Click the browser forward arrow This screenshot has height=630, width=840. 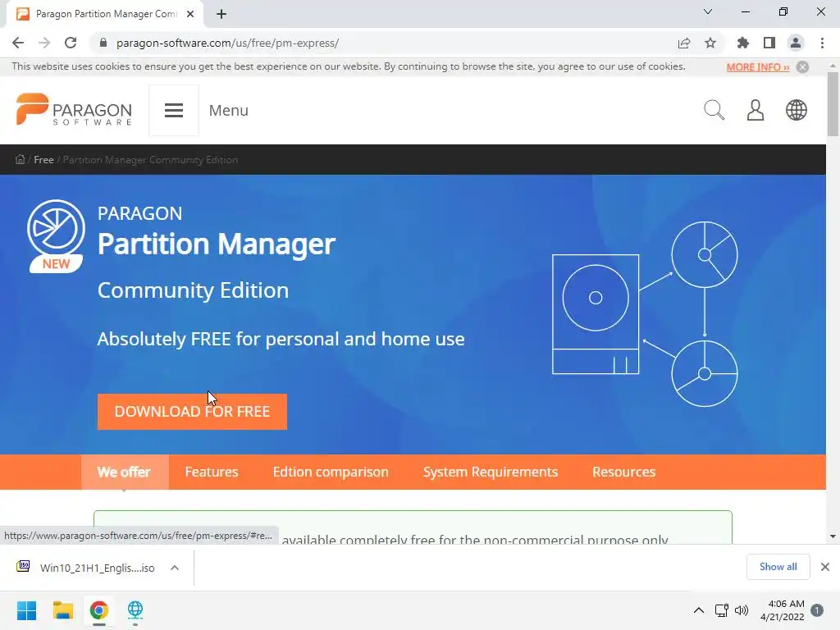point(44,43)
